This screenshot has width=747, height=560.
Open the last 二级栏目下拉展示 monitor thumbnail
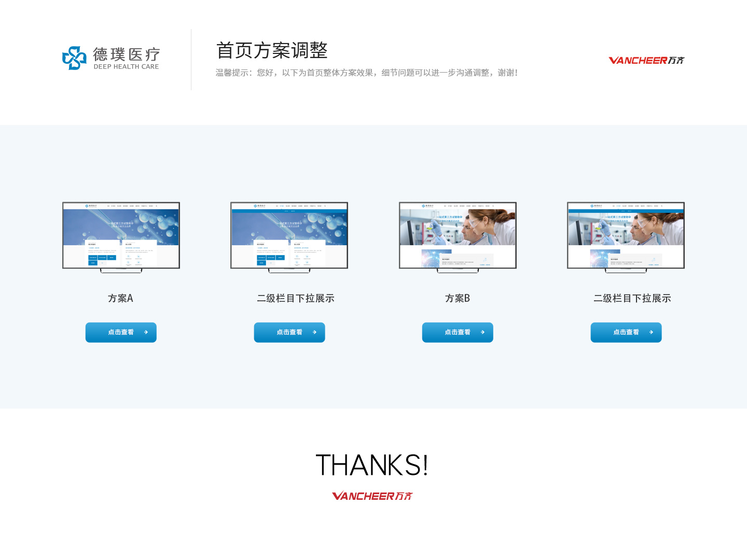point(626,237)
